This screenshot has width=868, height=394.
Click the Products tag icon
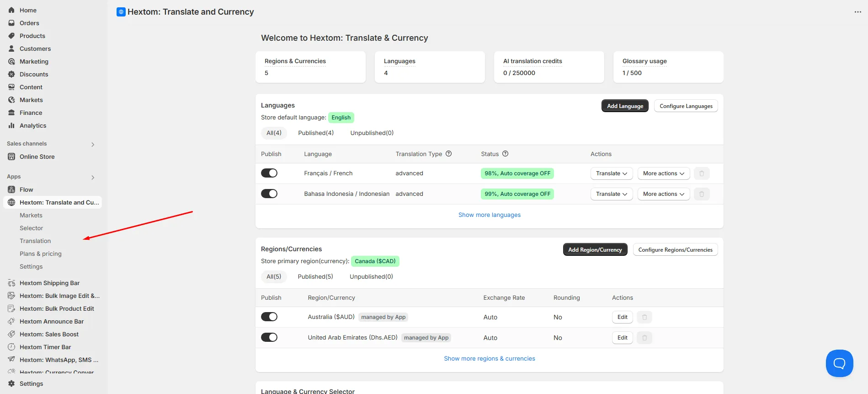pyautogui.click(x=11, y=36)
